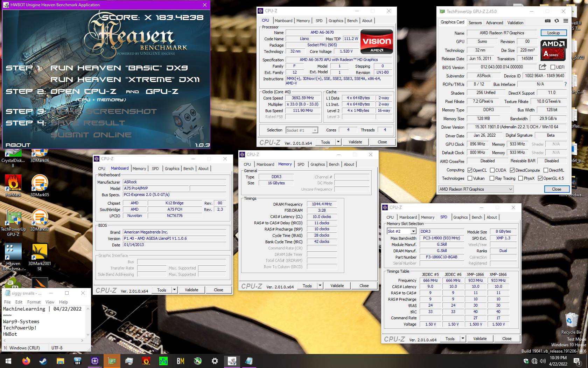This screenshot has width=588, height=368.
Task: Launch Firefox from the taskbar
Action: coord(26,361)
